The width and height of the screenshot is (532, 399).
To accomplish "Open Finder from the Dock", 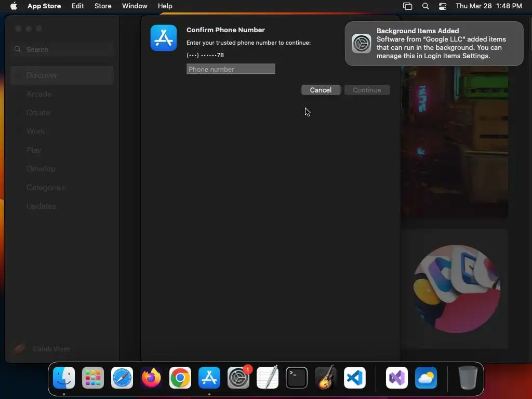I will tap(64, 378).
